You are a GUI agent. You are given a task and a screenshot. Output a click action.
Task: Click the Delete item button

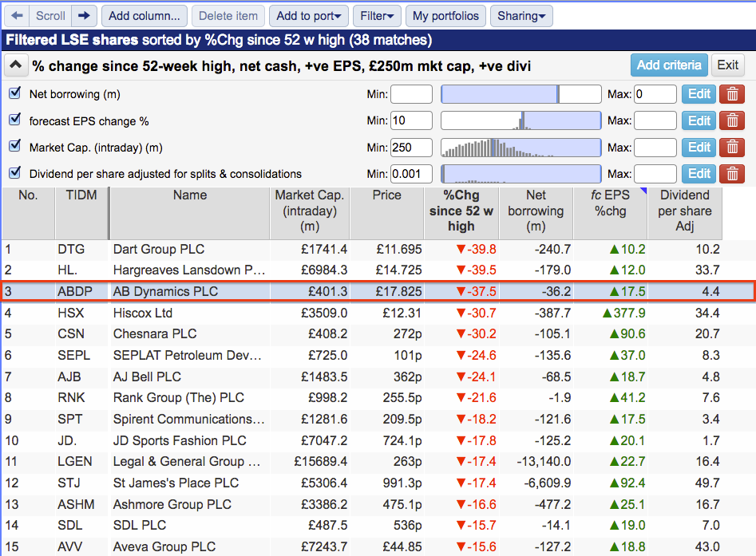(228, 16)
